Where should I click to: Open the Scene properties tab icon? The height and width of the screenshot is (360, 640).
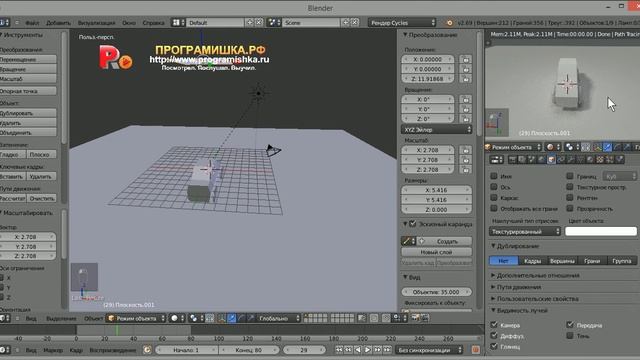[532, 159]
